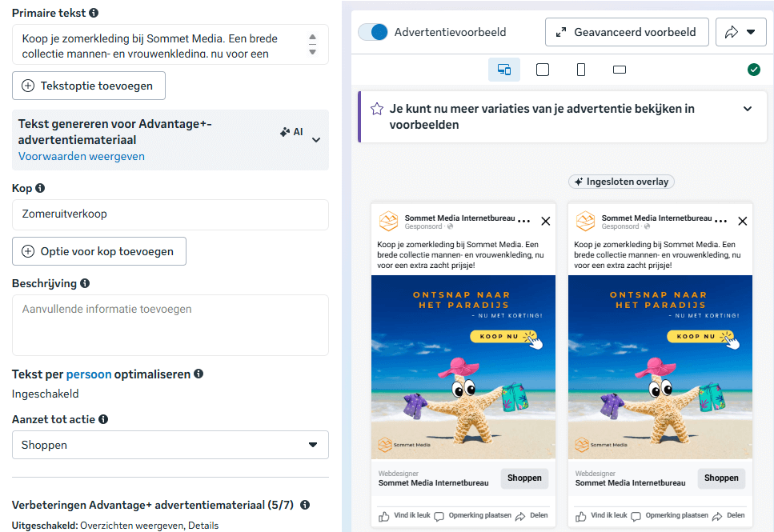Viewport: 774px width, 532px height.
Task: Select the mobile phone preview icon
Action: pyautogui.click(x=580, y=70)
